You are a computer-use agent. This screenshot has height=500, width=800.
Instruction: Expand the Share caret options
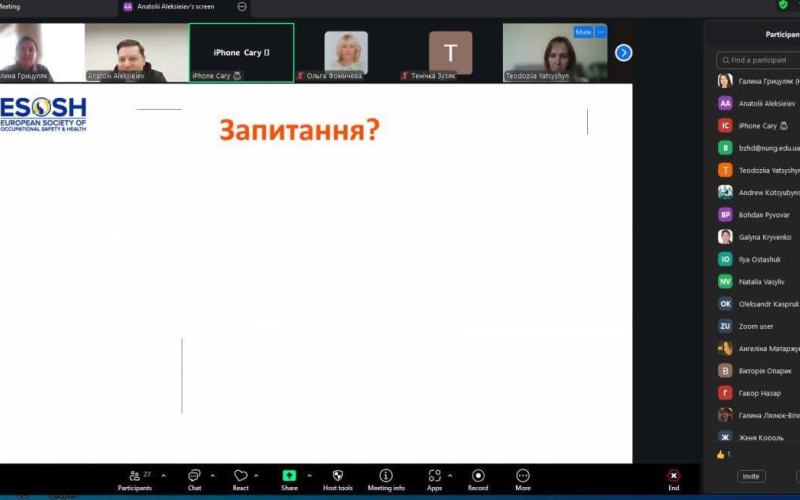pyautogui.click(x=308, y=476)
